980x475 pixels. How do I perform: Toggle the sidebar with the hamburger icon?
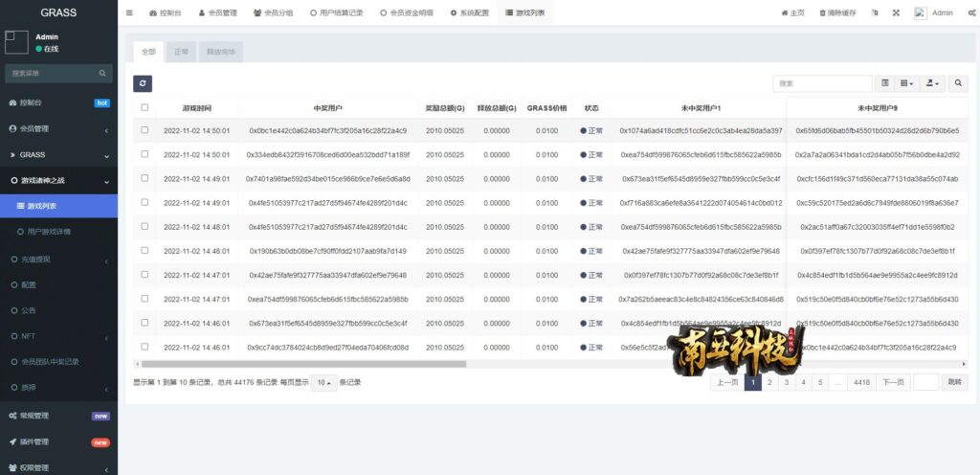click(x=129, y=12)
